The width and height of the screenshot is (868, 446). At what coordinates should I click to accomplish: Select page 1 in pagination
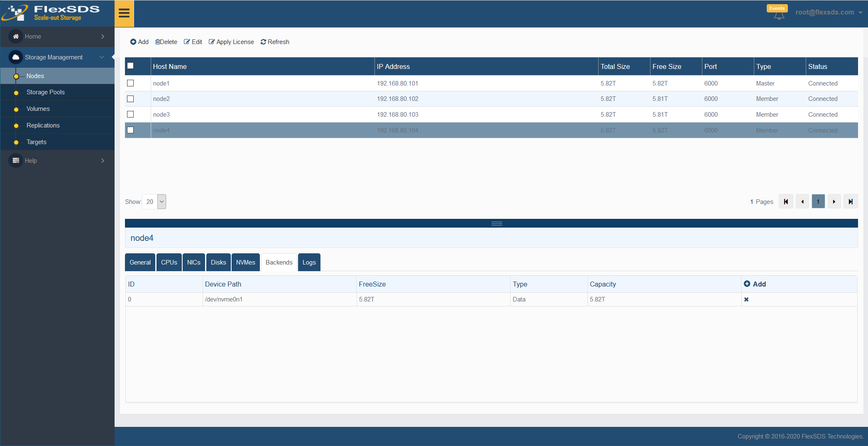click(818, 202)
